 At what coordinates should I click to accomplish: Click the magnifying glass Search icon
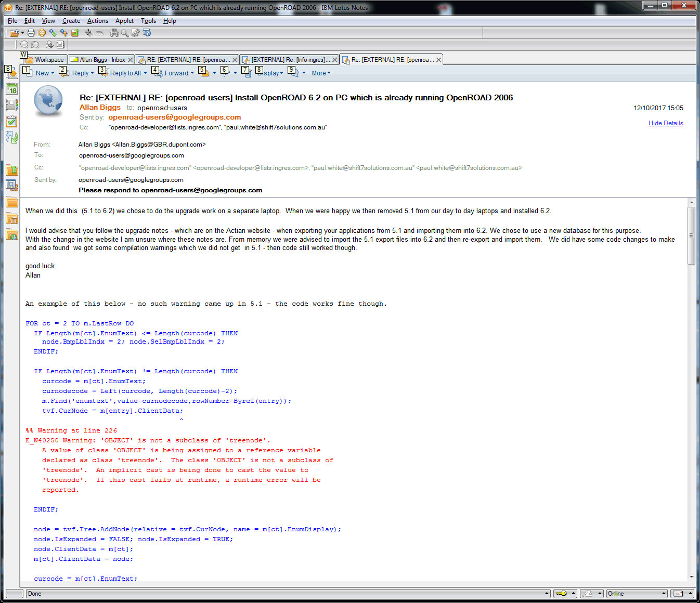pyautogui.click(x=125, y=33)
